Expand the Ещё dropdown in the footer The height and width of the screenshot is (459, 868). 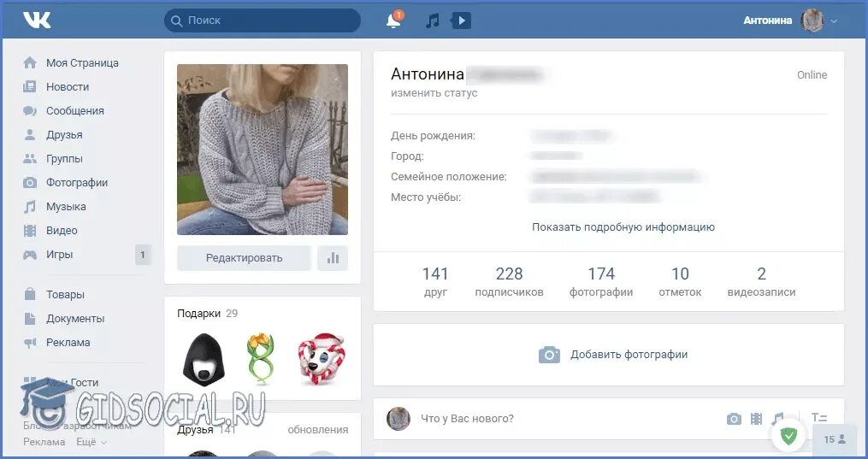click(x=92, y=442)
